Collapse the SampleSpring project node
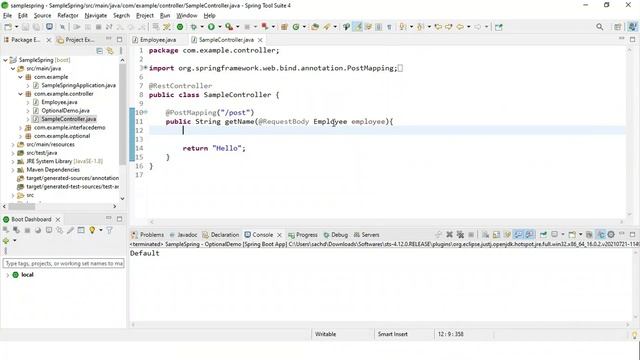 5,60
